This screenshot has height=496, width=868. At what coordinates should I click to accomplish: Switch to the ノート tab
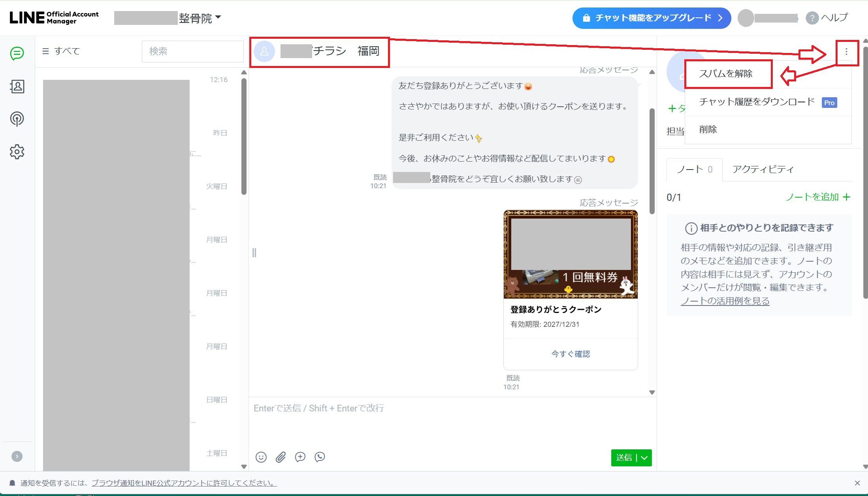(x=695, y=170)
